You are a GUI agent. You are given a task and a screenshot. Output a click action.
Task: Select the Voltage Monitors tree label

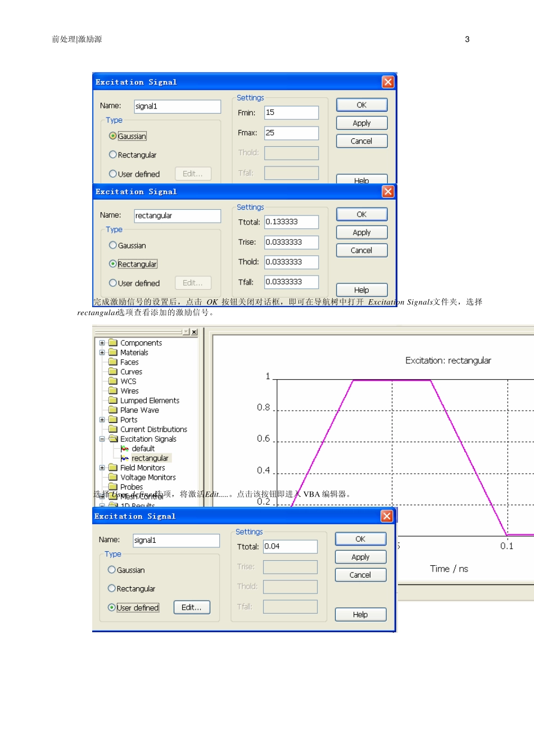coord(148,477)
